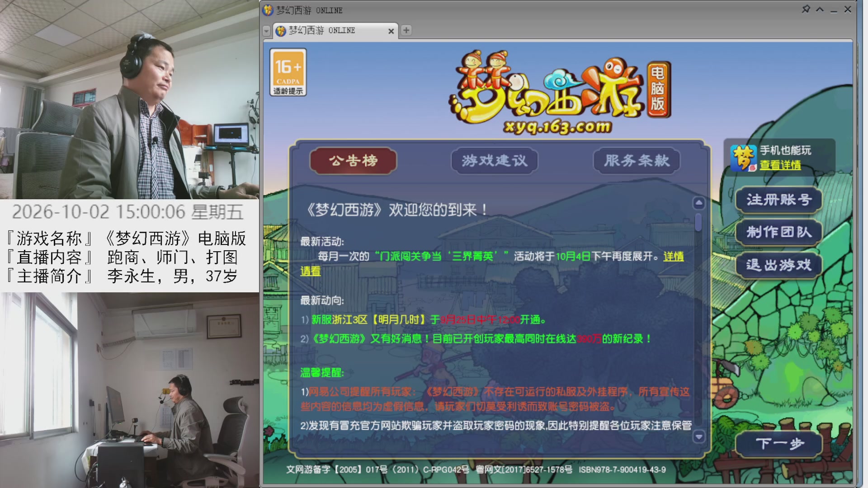Click the 下一步 button
This screenshot has height=488, width=868.
coord(778,444)
